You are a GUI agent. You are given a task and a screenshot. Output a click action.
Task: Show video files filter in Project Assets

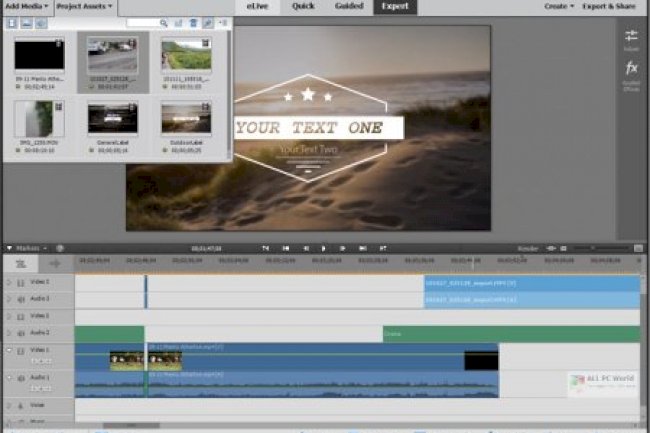[12, 23]
